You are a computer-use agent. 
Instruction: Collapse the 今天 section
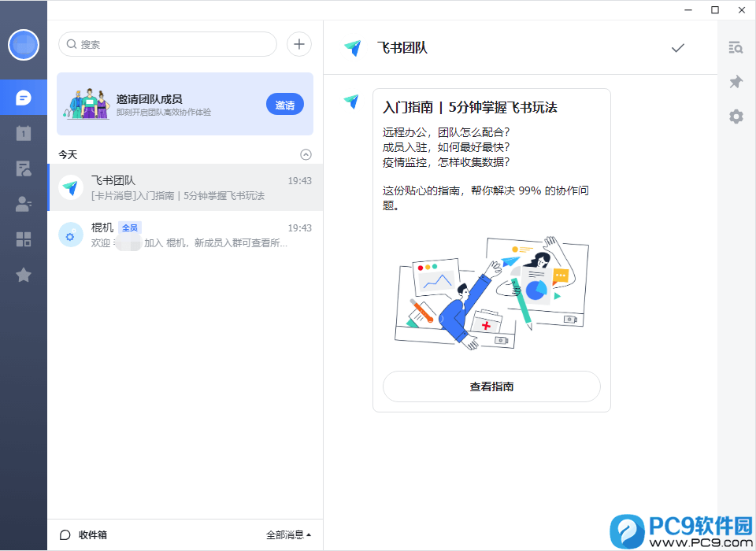pyautogui.click(x=306, y=154)
